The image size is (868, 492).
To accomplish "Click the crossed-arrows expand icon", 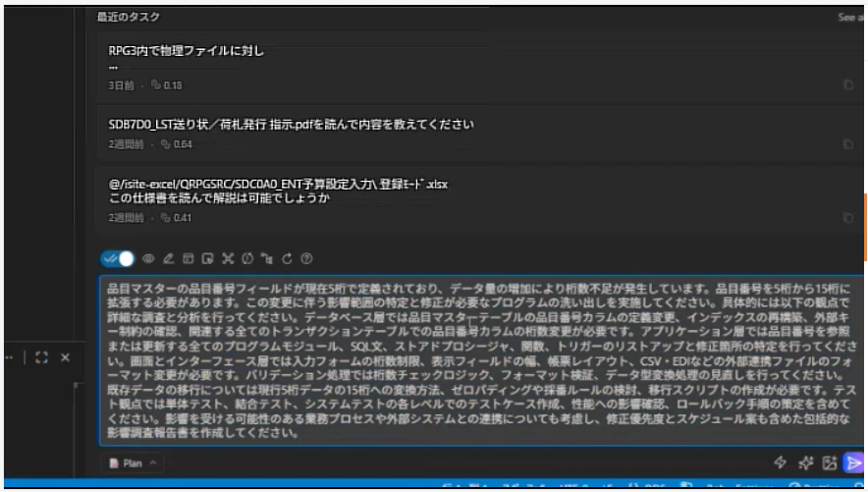I will 228,258.
